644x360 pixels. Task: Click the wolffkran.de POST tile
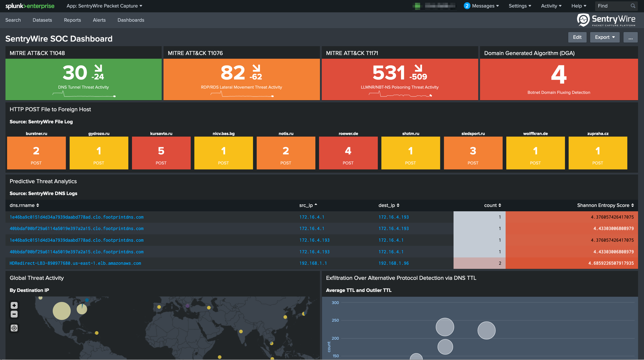point(536,153)
